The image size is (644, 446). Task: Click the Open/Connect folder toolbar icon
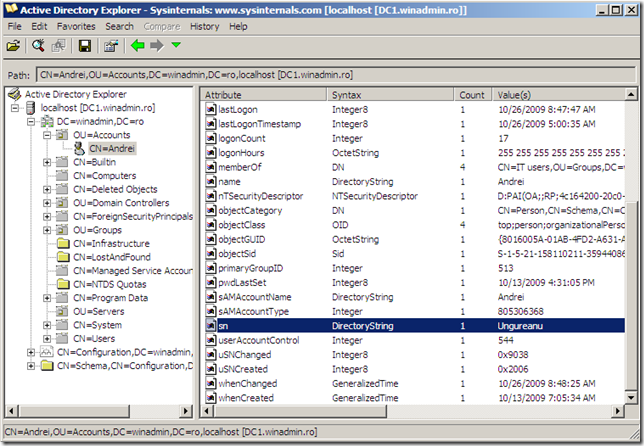(13, 46)
